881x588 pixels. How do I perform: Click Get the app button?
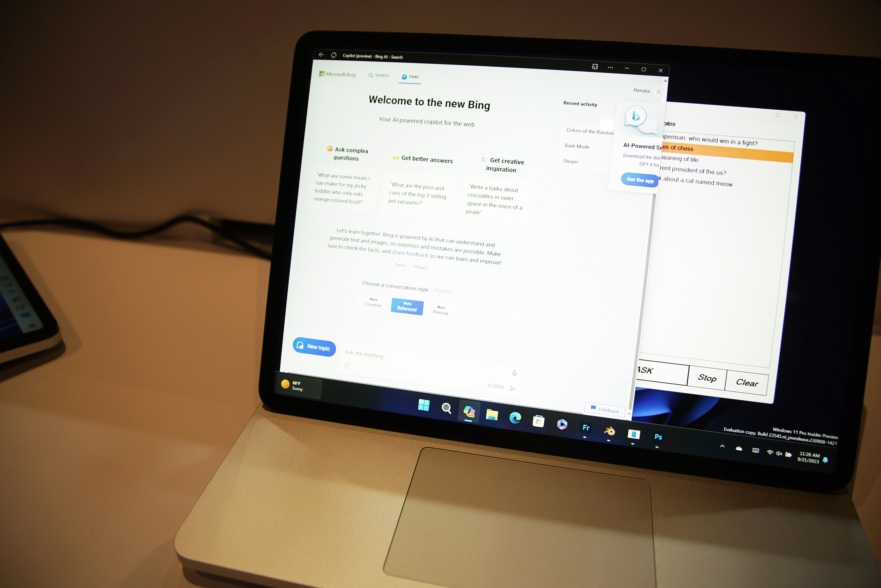pos(640,180)
